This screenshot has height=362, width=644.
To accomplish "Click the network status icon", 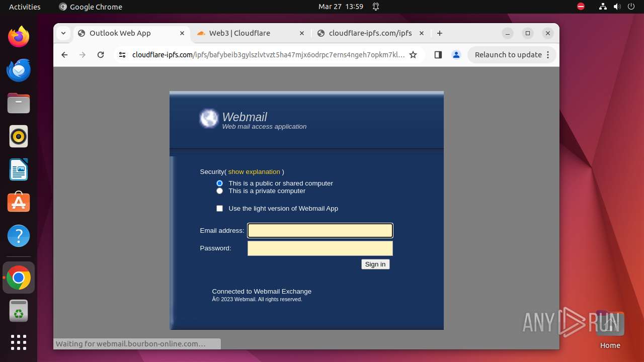I will pyautogui.click(x=603, y=7).
